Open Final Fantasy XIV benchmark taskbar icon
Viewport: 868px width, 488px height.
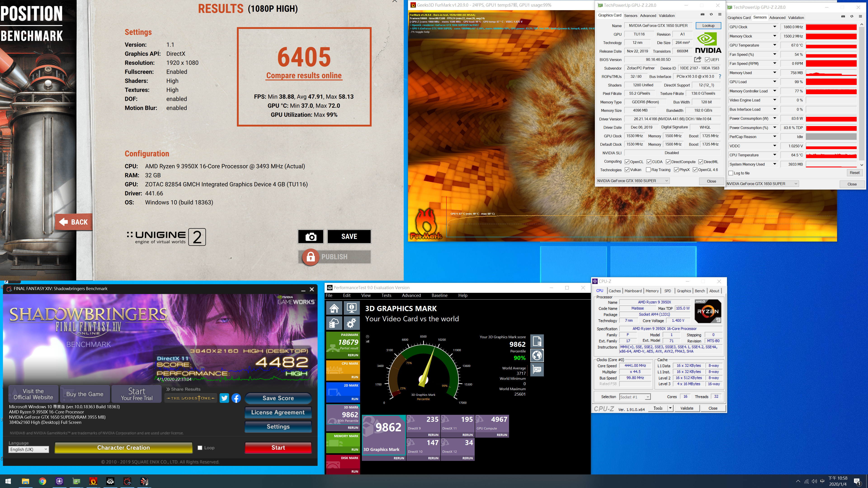coord(127,481)
